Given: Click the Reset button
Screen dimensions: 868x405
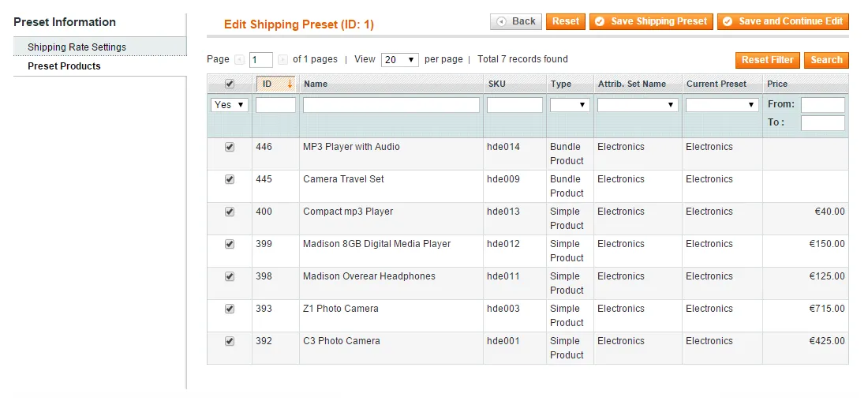Looking at the screenshot, I should point(565,21).
